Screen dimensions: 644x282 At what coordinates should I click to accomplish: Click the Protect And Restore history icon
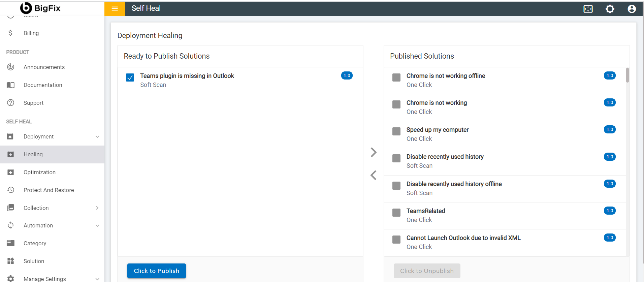click(x=11, y=190)
